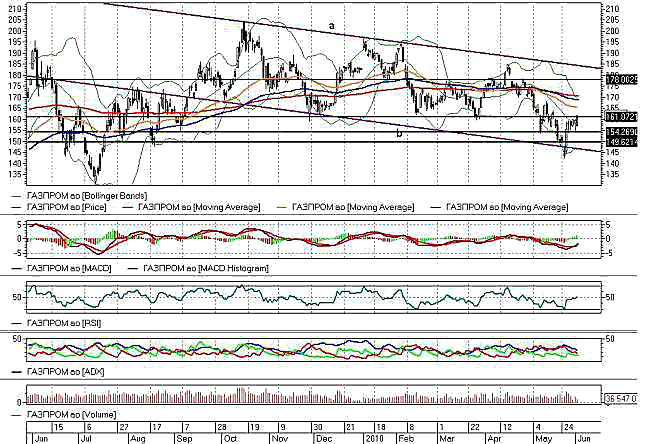Screen dimensions: 650x444
Task: Click the date label 18
Action: point(380,427)
